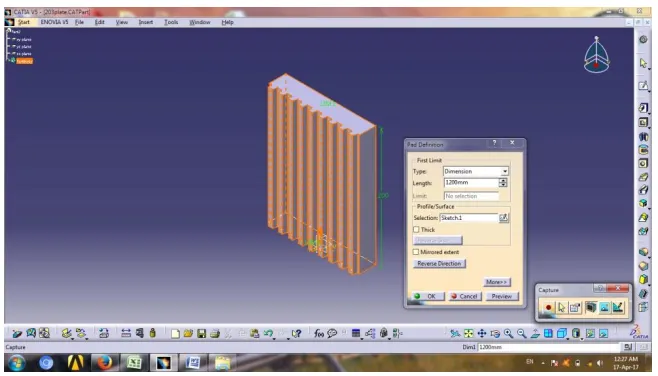The image size is (658, 376).
Task: Click the red record button in Capture
Action: [x=548, y=308]
